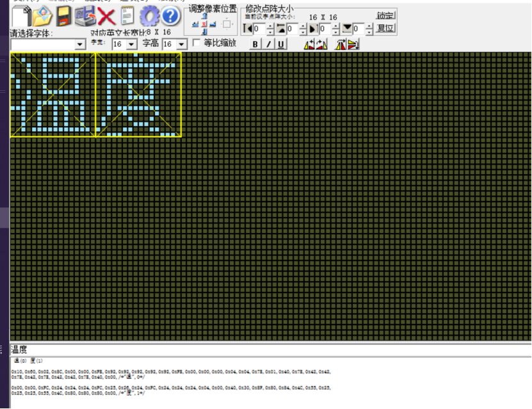Toggle bold with the B button
532x409 pixels.
[x=255, y=44]
